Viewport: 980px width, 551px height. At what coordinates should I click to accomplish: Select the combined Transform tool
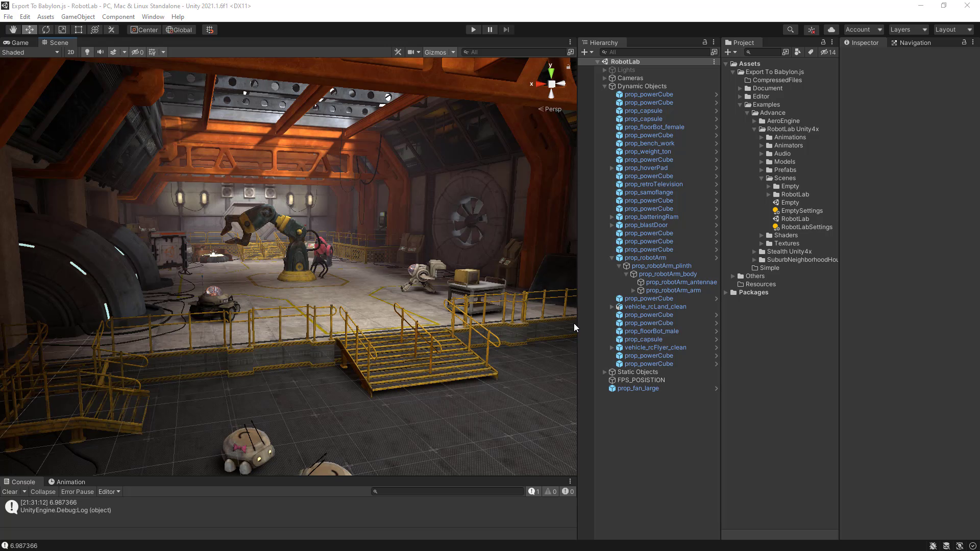coord(94,30)
